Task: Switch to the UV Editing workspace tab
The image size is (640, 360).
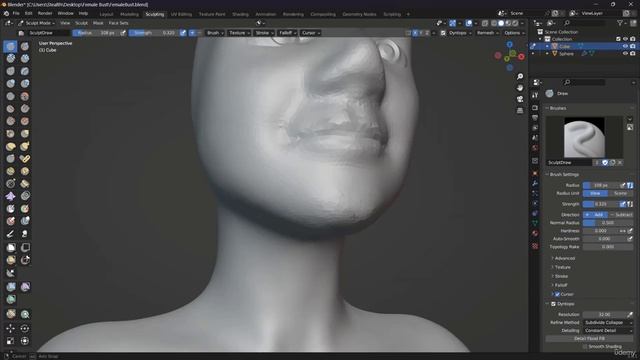Action: (x=181, y=14)
